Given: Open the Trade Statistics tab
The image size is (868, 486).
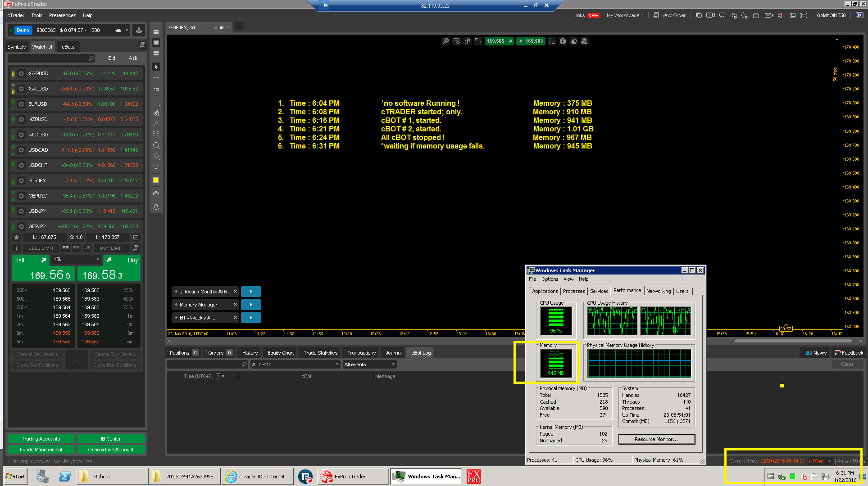Looking at the screenshot, I should (320, 353).
